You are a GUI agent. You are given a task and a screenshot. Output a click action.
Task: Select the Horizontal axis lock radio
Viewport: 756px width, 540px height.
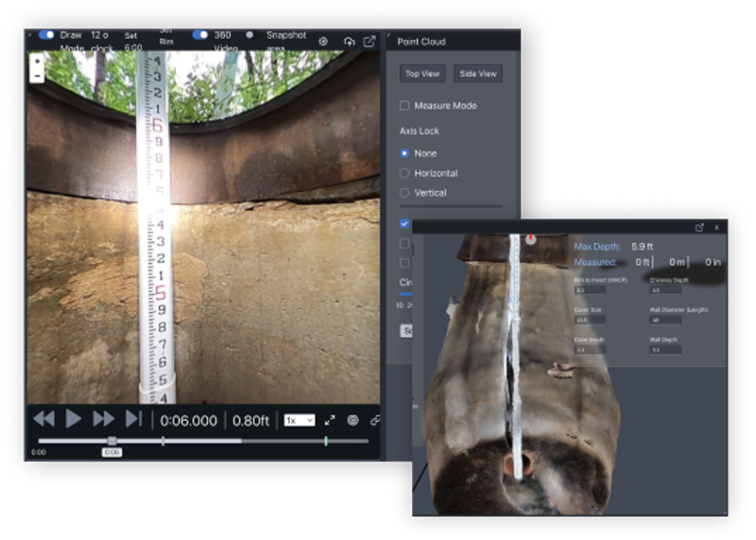pyautogui.click(x=404, y=173)
